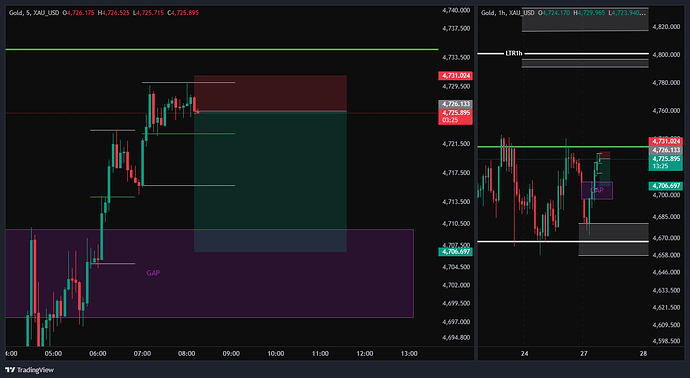Click the 11:00 time axis label

tap(320, 353)
